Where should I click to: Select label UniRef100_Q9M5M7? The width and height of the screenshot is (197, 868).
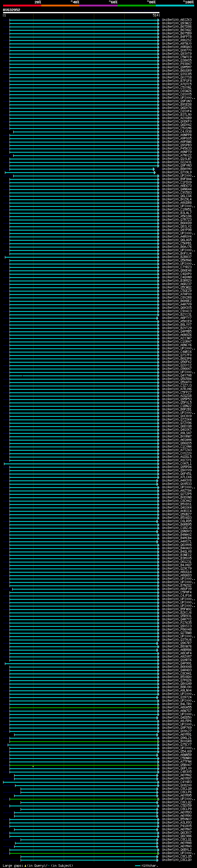coord(177,67)
